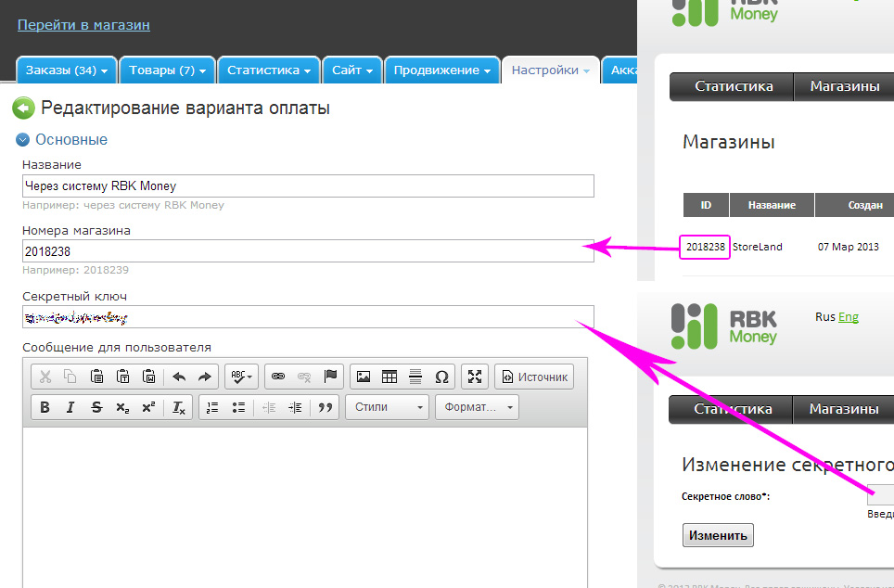The height and width of the screenshot is (588, 894).
Task: Maximize the editor with the fullscreen icon
Action: [x=475, y=377]
